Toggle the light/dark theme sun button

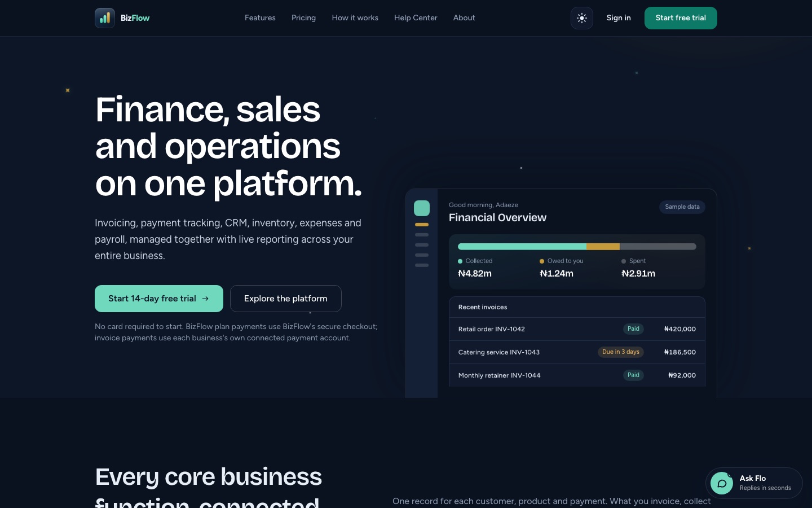pos(582,18)
